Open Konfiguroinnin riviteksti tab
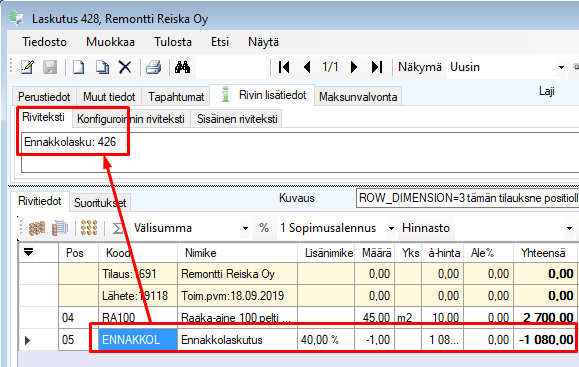This screenshot has height=367, width=579. [x=131, y=119]
